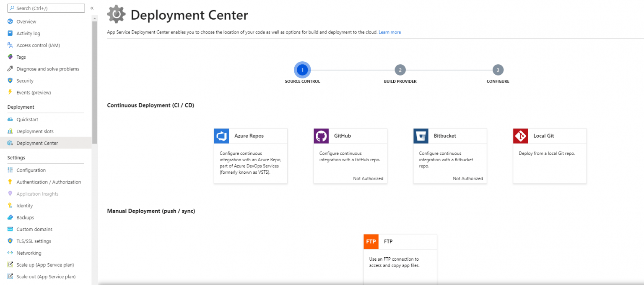The image size is (644, 285).
Task: Switch to the Overview page
Action: point(26,21)
